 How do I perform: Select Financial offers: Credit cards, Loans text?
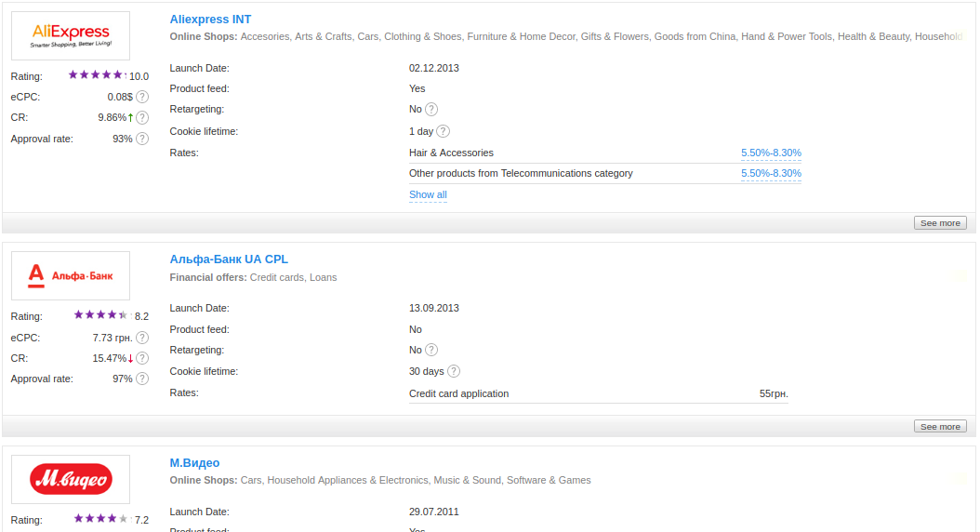(x=253, y=277)
